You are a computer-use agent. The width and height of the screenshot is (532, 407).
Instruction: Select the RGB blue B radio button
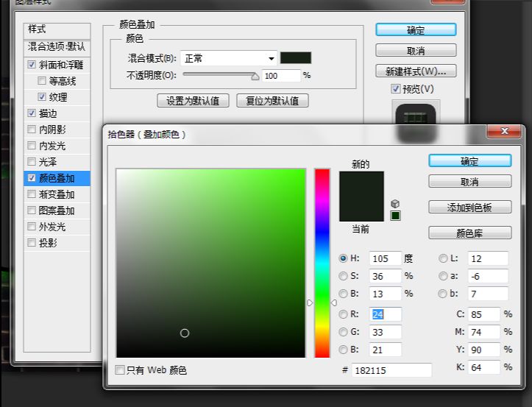coord(343,350)
